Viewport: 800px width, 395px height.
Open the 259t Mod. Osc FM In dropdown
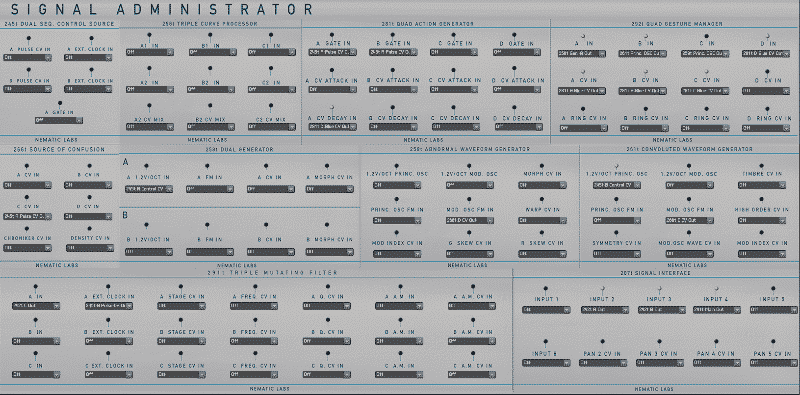[469, 220]
